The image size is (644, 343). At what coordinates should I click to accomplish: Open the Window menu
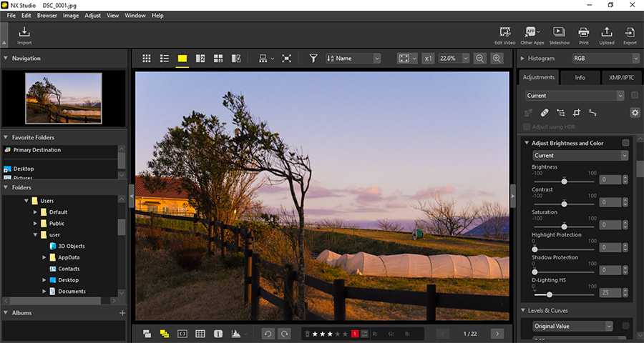pyautogui.click(x=135, y=16)
